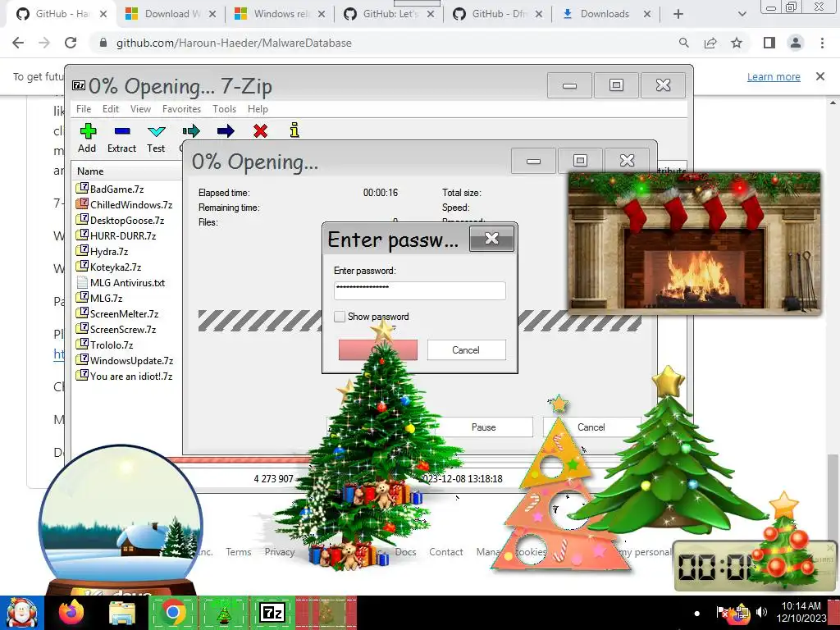Click the Learn more link
The width and height of the screenshot is (840, 630).
(x=774, y=76)
